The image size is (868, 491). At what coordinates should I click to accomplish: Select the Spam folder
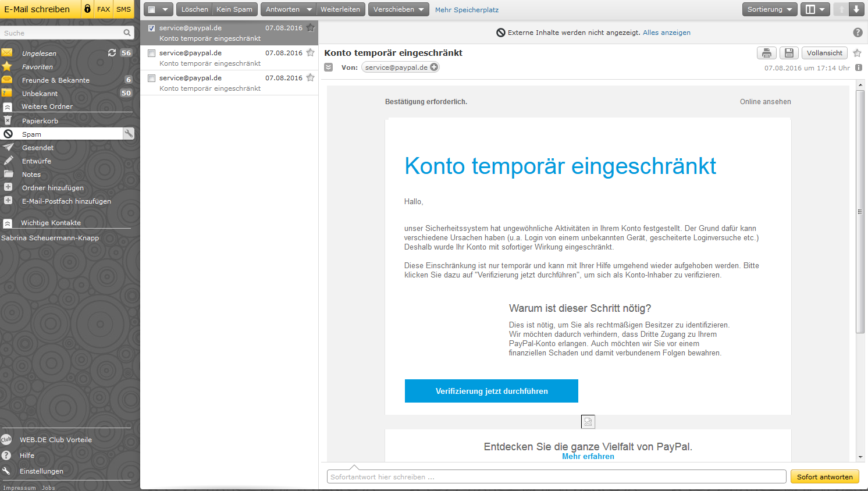tap(61, 134)
